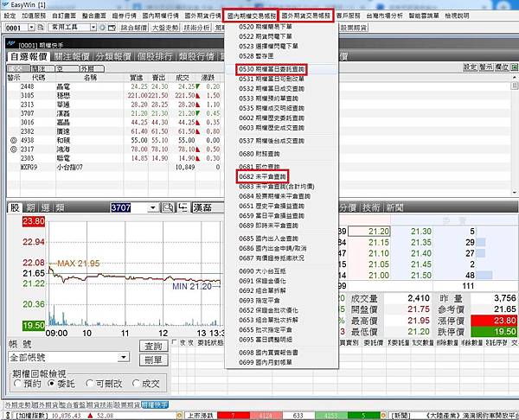Click the 技術分析 toolbar button

click(x=196, y=28)
